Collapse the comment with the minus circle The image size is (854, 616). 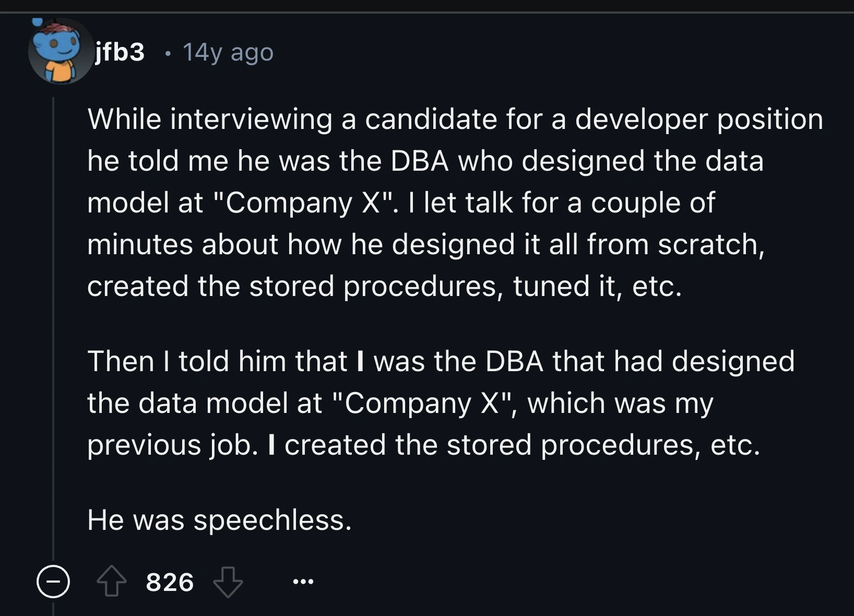coord(53,582)
